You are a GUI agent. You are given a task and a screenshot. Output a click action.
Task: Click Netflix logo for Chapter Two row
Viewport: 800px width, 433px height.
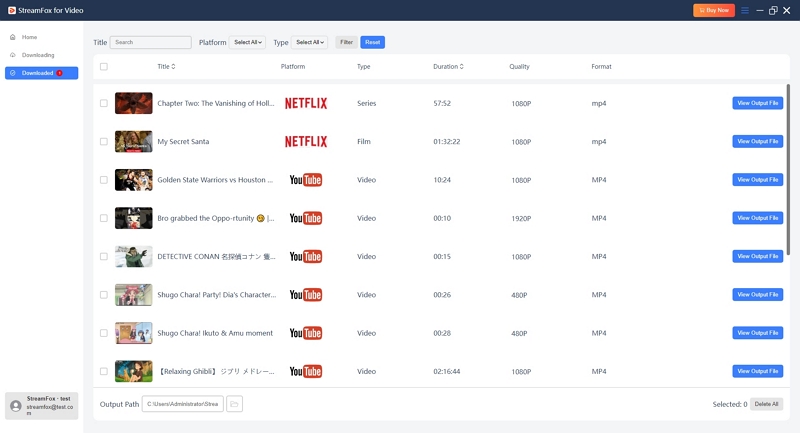tap(306, 103)
